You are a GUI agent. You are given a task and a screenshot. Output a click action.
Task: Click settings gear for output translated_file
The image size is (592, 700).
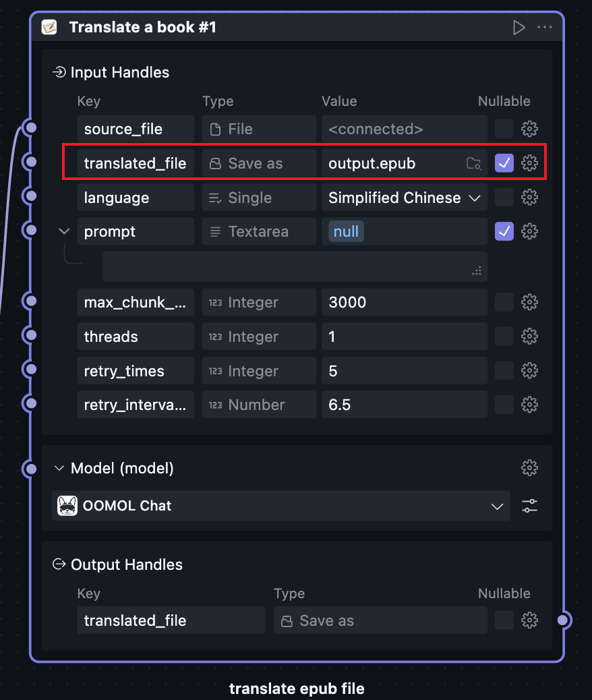click(x=530, y=620)
